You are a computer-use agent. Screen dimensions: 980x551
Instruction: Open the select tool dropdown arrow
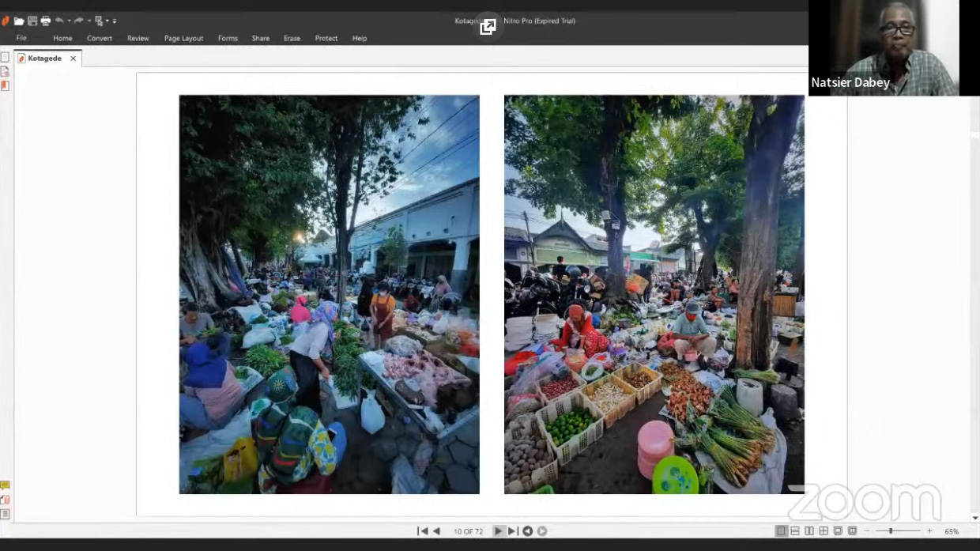(106, 21)
